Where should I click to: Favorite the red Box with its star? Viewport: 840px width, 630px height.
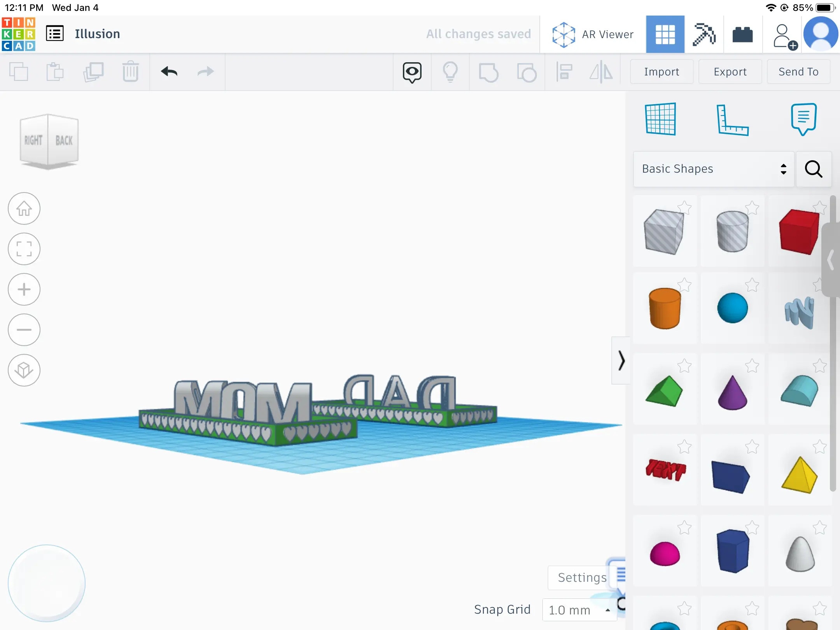[820, 208]
